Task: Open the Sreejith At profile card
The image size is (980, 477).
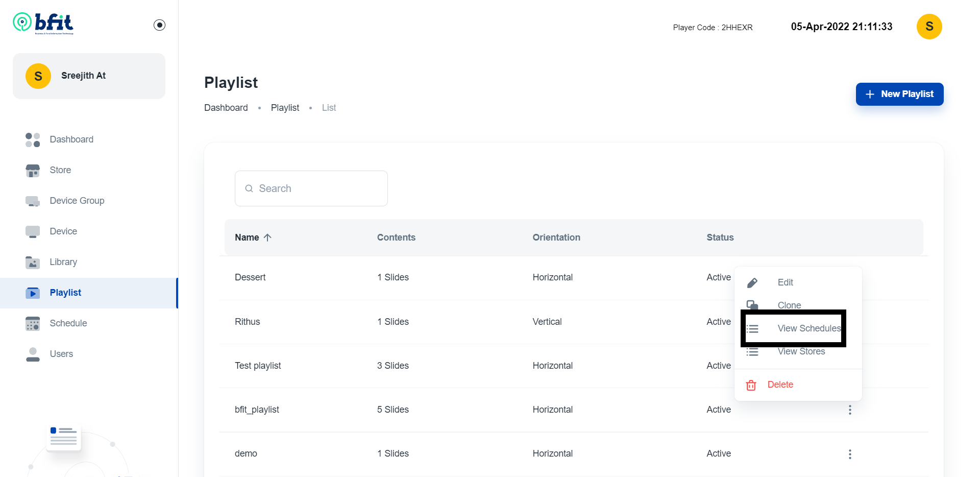Action: click(89, 76)
